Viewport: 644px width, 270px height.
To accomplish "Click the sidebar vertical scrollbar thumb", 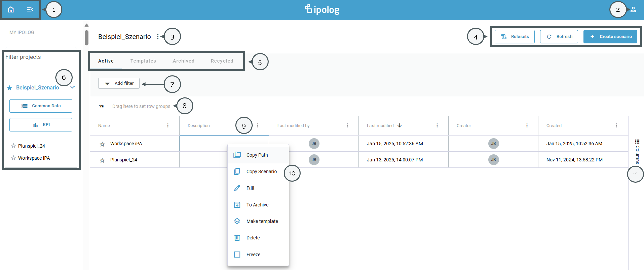I will (86, 38).
